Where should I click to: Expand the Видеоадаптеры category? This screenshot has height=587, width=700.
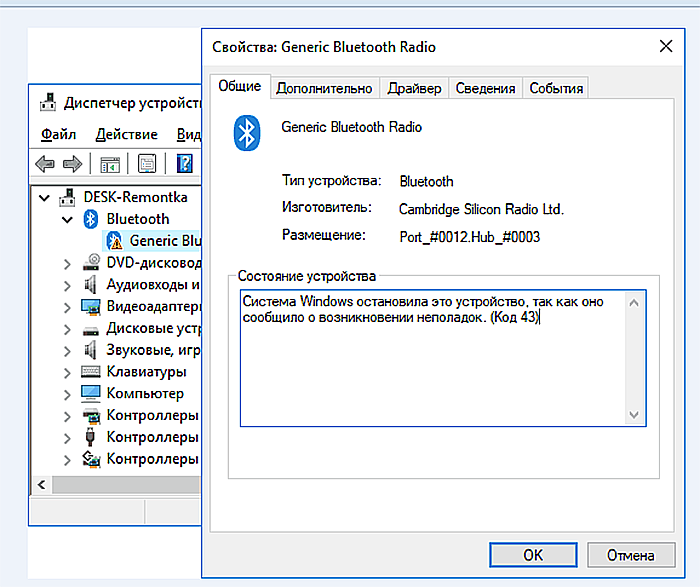[67, 308]
